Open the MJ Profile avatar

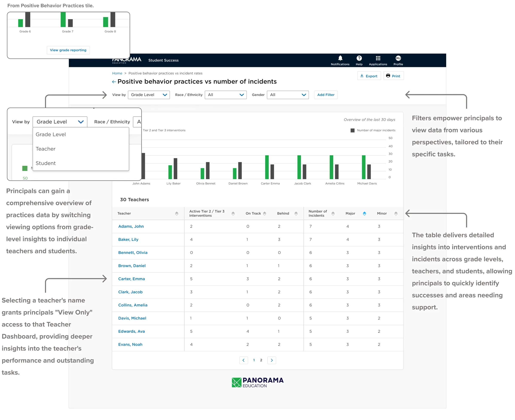[398, 58]
